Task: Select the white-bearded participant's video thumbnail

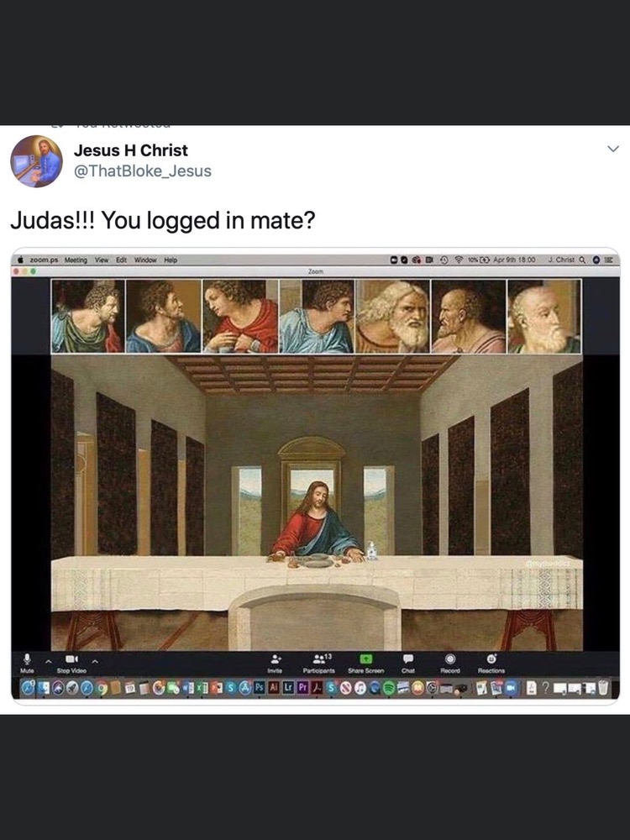Action: pyautogui.click(x=392, y=316)
